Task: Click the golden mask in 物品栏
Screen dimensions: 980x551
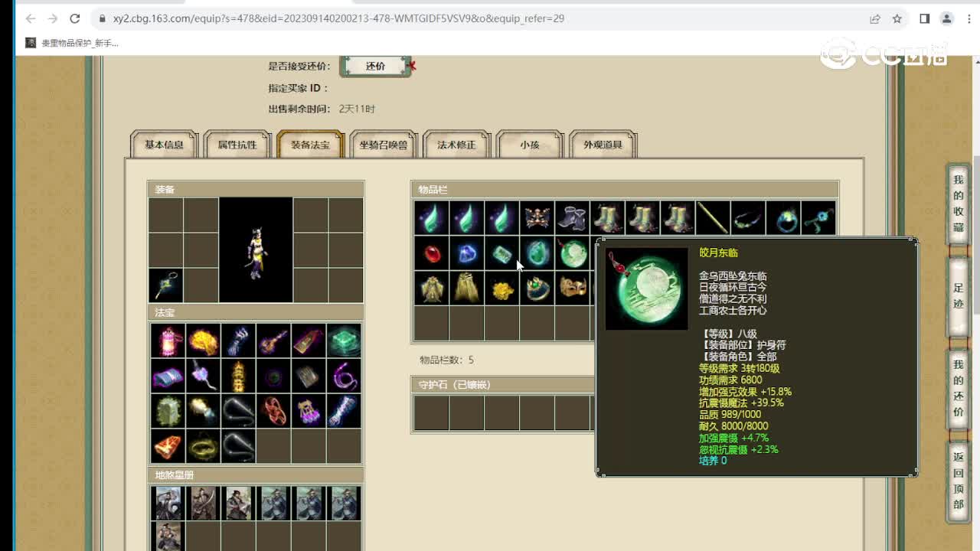Action: click(x=572, y=289)
